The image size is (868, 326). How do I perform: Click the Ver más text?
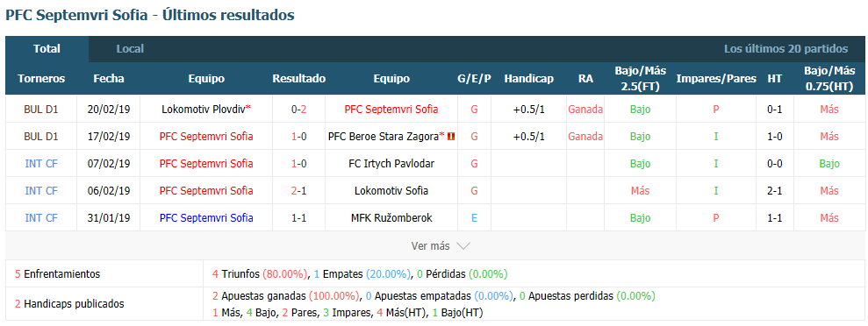point(430,246)
